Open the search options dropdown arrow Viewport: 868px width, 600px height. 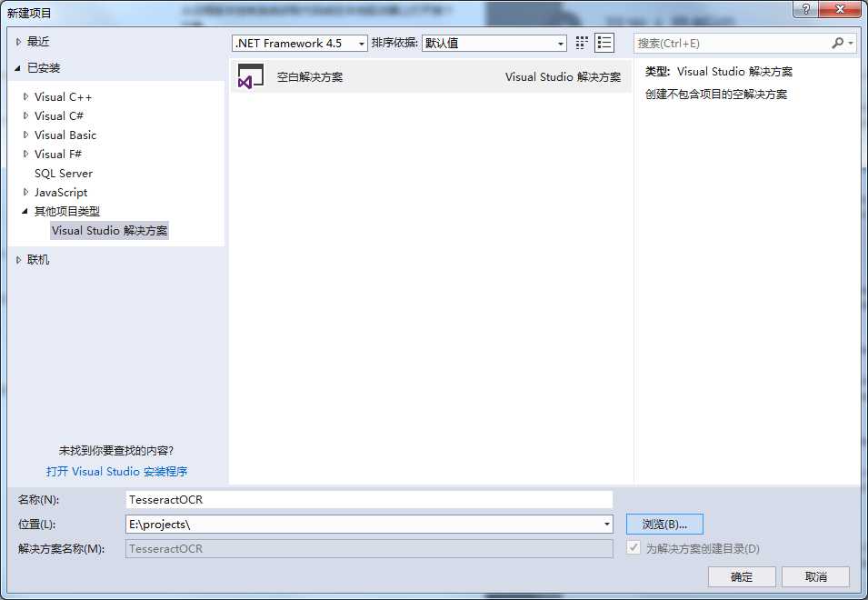point(852,43)
